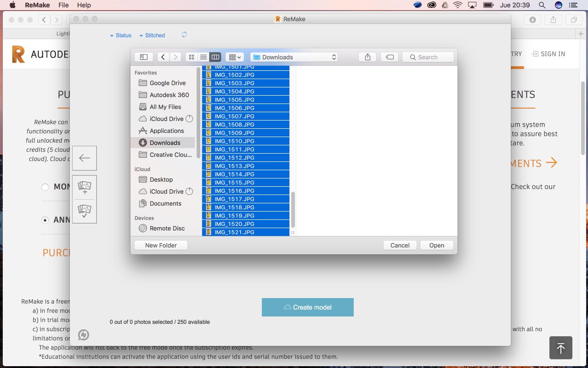Screen dimensions: 588x368
Task: Switch file dialog to column view
Action: point(215,57)
